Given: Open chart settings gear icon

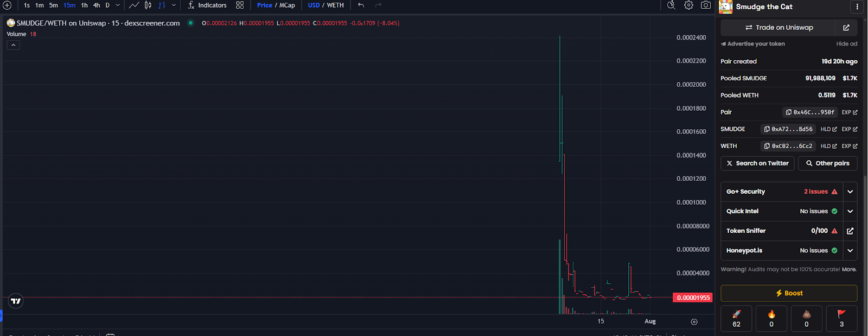Looking at the screenshot, I should pyautogui.click(x=688, y=5).
